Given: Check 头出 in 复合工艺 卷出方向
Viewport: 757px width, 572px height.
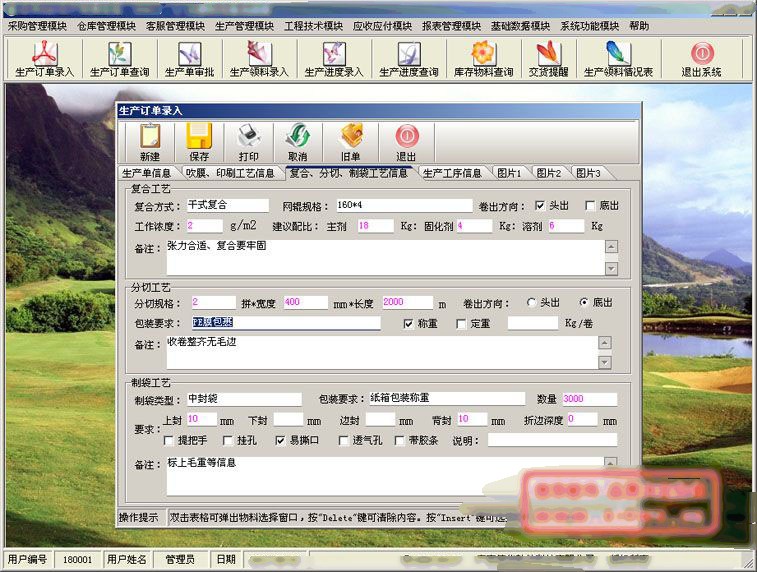Looking at the screenshot, I should click(x=540, y=206).
